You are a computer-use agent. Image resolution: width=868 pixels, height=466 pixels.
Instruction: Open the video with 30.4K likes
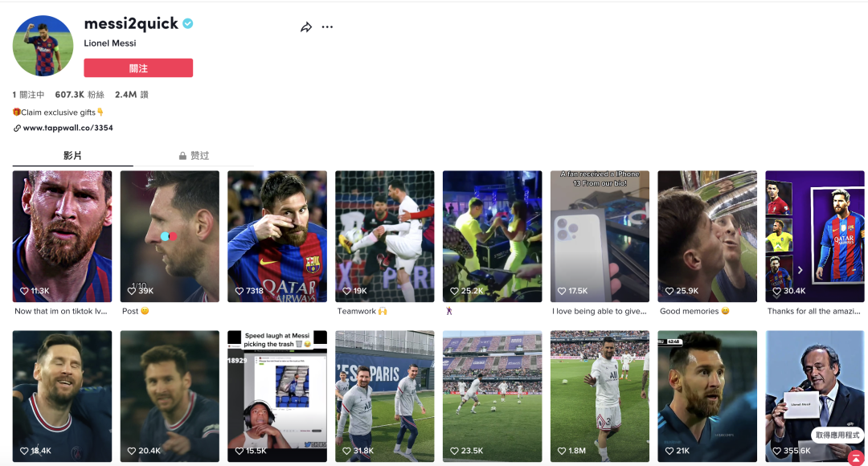(815, 236)
